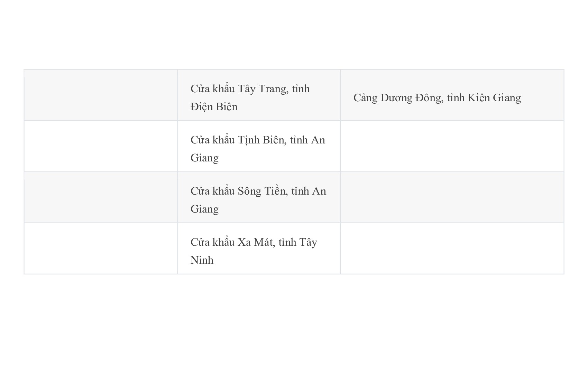Click the Cửa khẩu Xa Mát table cell

coord(259,249)
